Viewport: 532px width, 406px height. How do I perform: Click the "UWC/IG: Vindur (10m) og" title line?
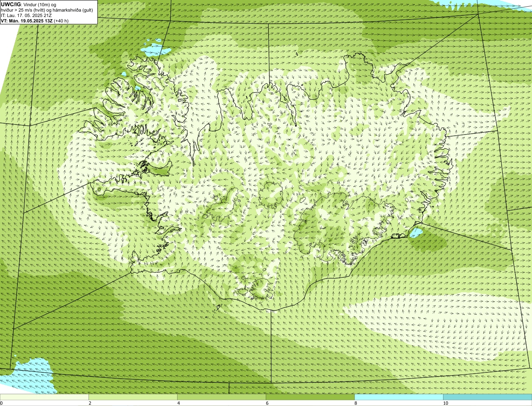click(x=28, y=5)
